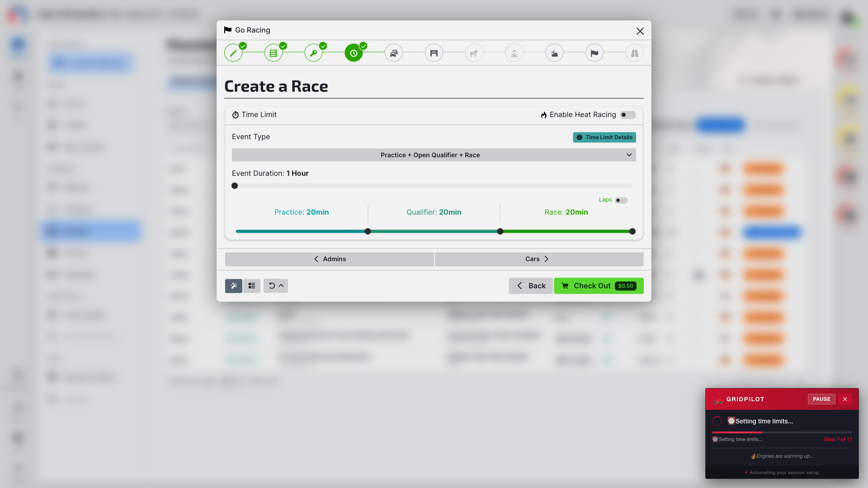Toggle the Laps switch
Image resolution: width=868 pixels, height=488 pixels.
pos(621,200)
